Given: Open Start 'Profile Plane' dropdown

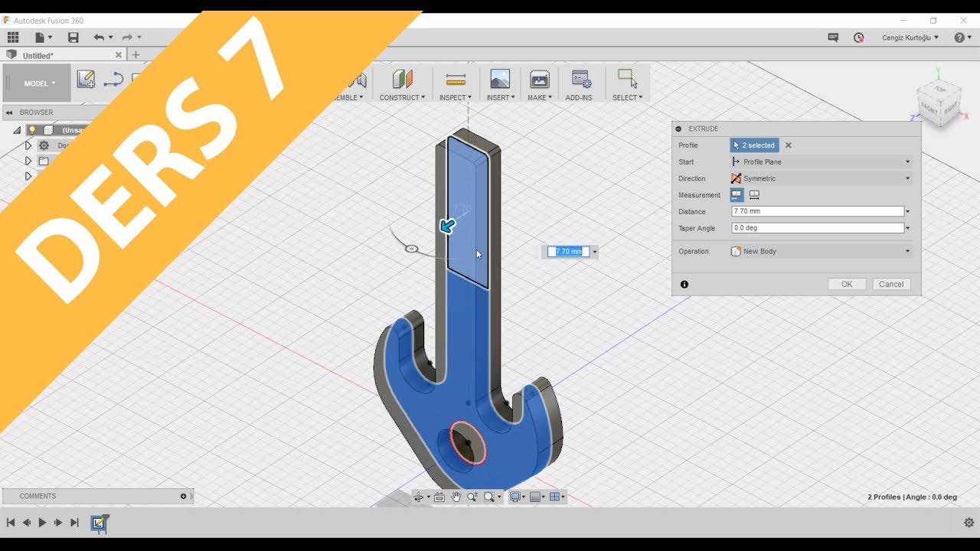Looking at the screenshot, I should pyautogui.click(x=822, y=161).
